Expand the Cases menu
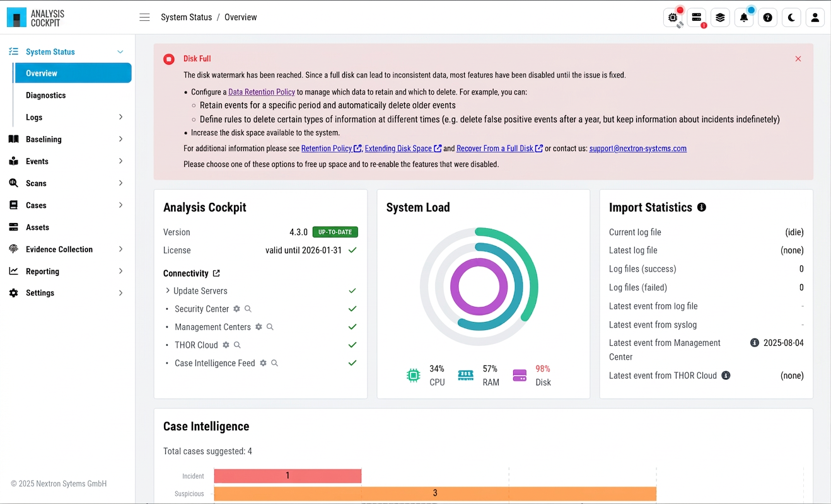 120,205
